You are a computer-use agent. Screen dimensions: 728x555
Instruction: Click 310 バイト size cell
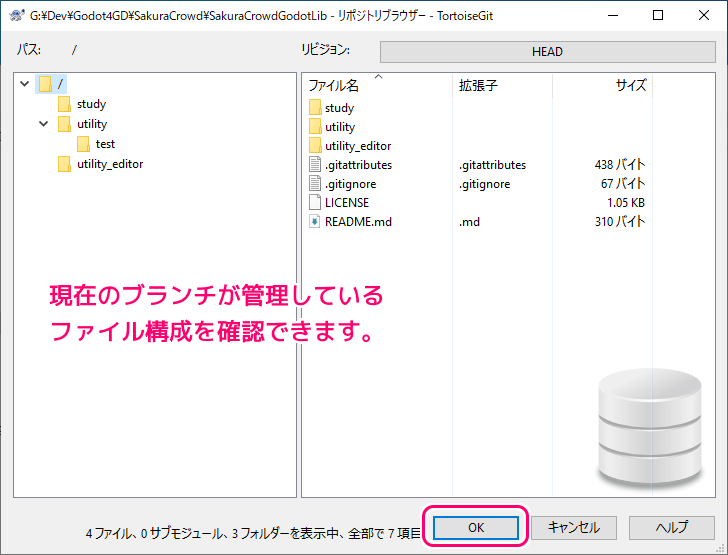pyautogui.click(x=620, y=222)
